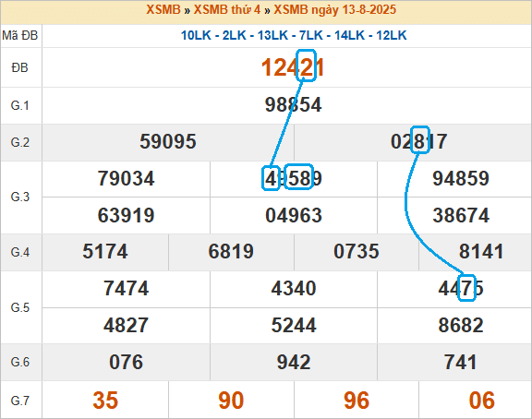Image resolution: width=532 pixels, height=419 pixels.
Task: Select sixth prize number 942
Action: pyautogui.click(x=294, y=363)
